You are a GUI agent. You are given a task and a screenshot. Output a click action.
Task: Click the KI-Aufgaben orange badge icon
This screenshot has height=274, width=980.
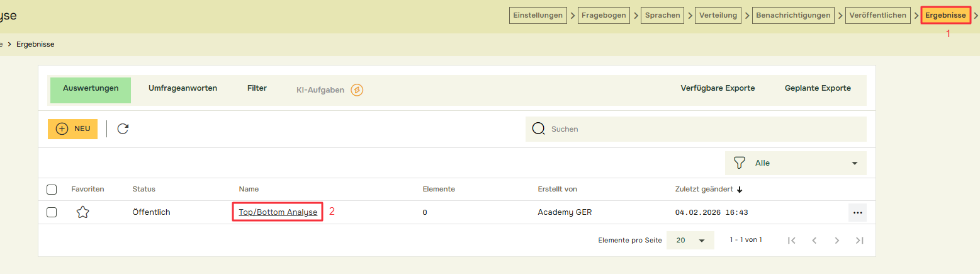(357, 90)
